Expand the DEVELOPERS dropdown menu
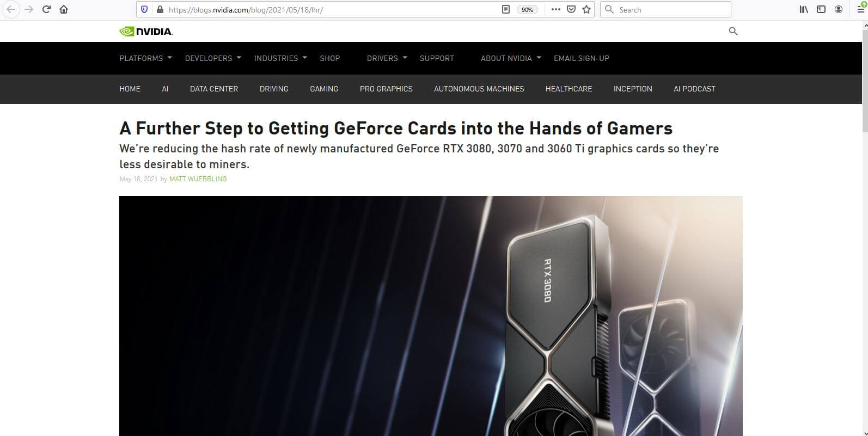The width and height of the screenshot is (868, 436). click(x=212, y=58)
